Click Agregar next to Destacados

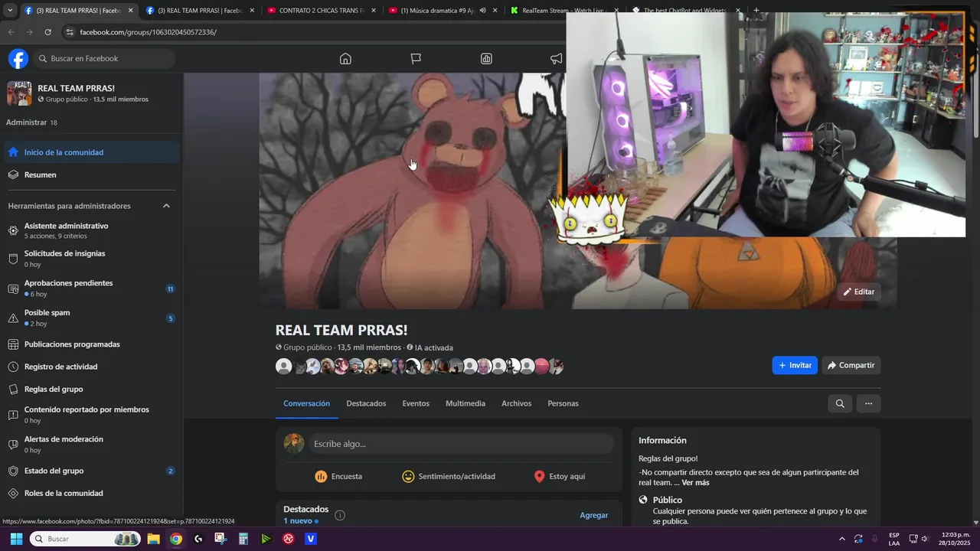tap(593, 515)
